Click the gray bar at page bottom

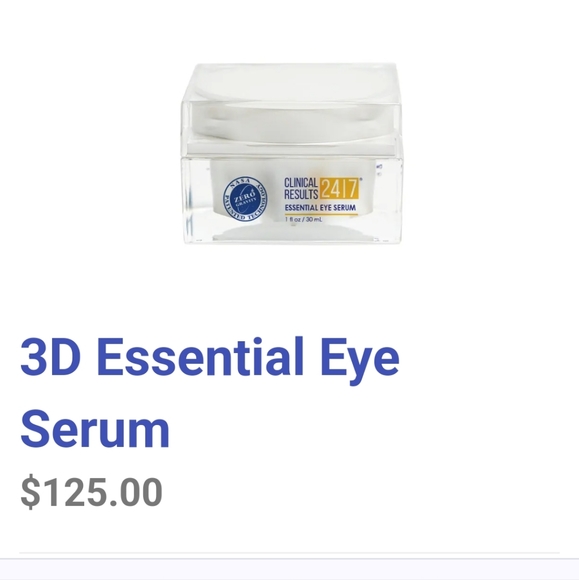(289, 569)
